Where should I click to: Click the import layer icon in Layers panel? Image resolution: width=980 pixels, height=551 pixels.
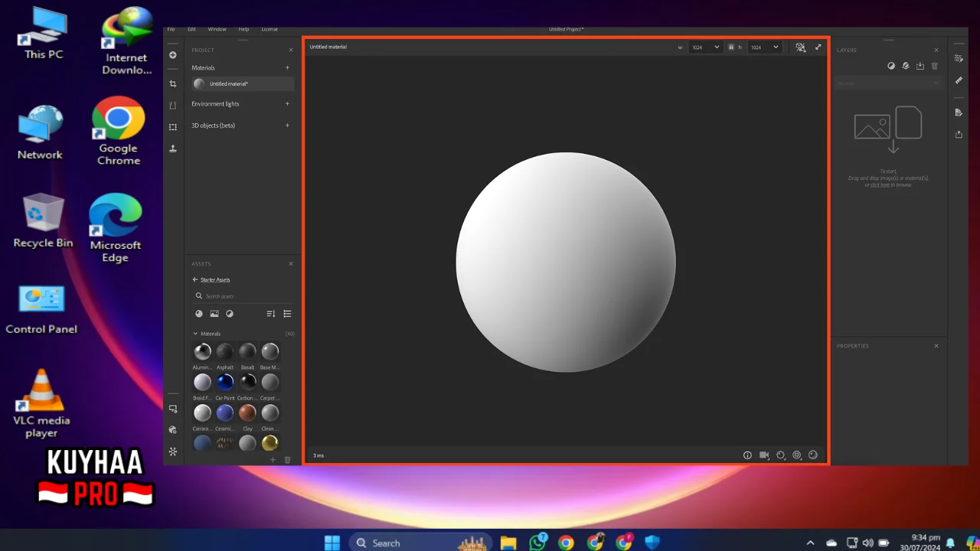(920, 66)
